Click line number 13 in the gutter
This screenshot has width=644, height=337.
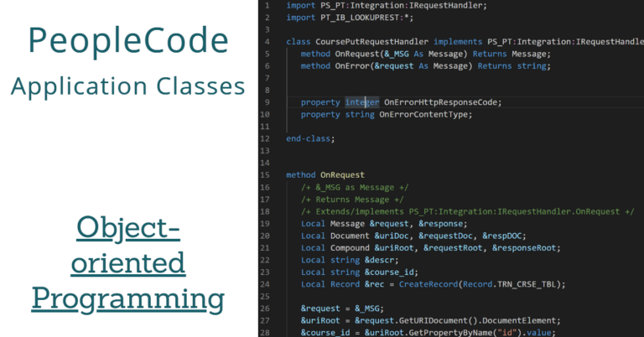pos(265,151)
